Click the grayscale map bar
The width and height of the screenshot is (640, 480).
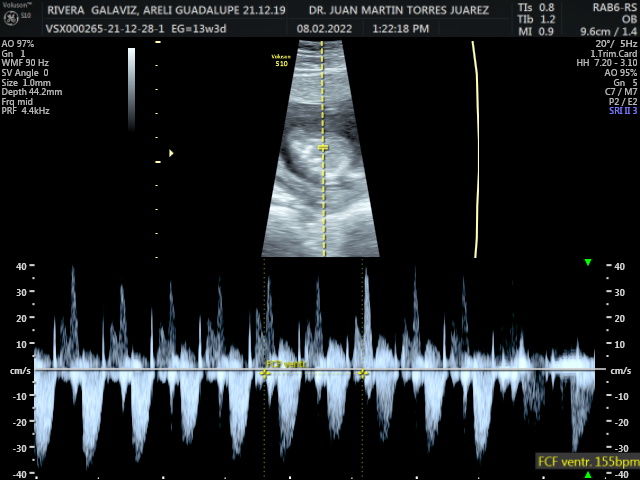[x=131, y=88]
